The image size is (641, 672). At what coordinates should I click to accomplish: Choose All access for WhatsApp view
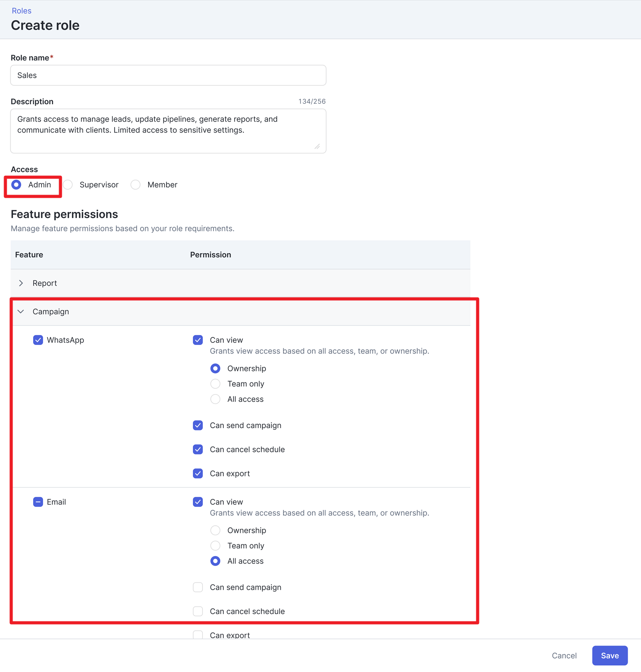click(215, 399)
